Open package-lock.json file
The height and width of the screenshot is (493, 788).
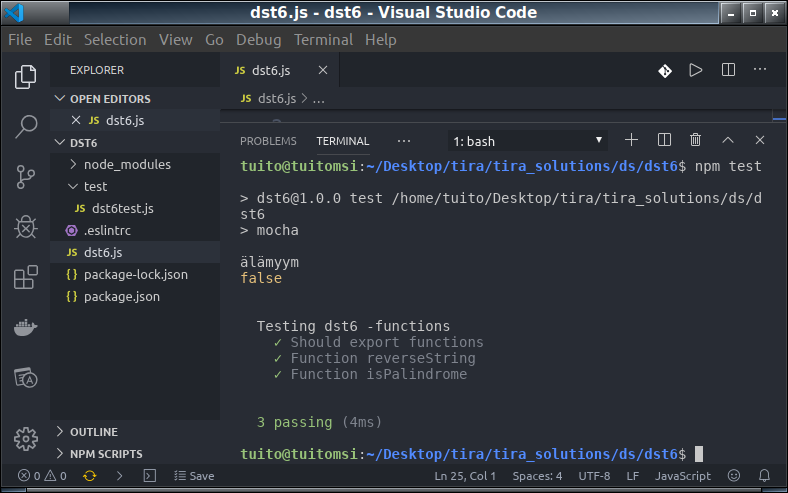pyautogui.click(x=136, y=274)
